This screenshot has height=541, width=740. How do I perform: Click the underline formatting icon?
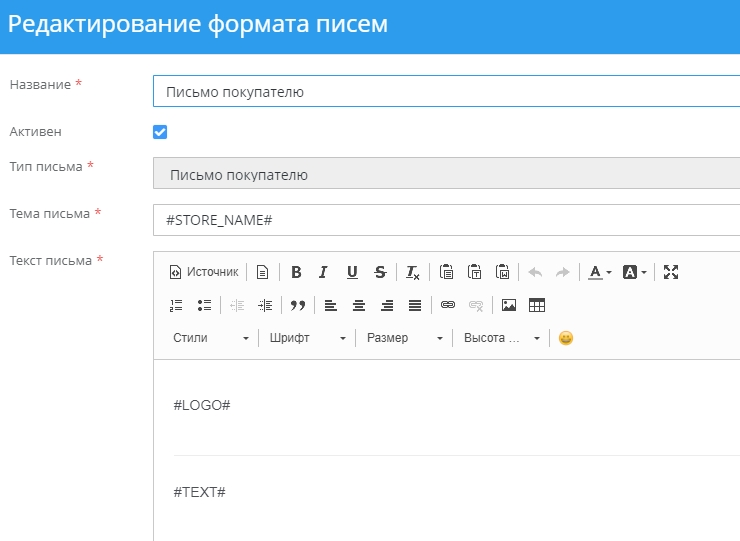pos(352,272)
